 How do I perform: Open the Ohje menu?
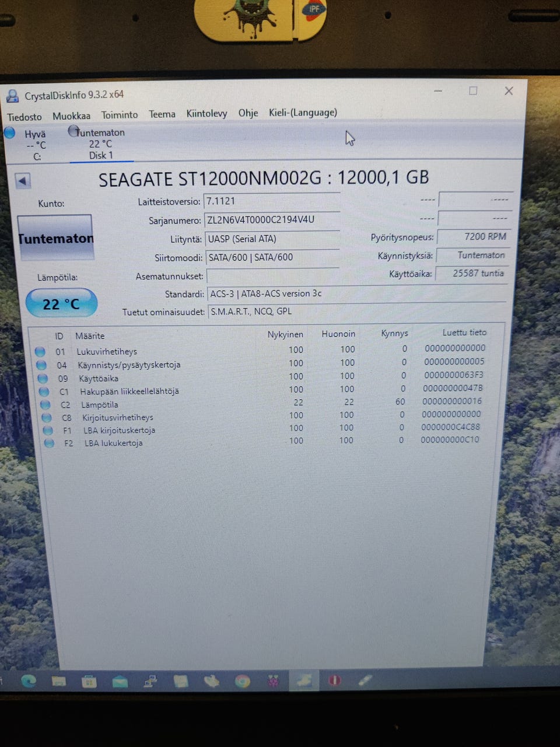[x=248, y=113]
